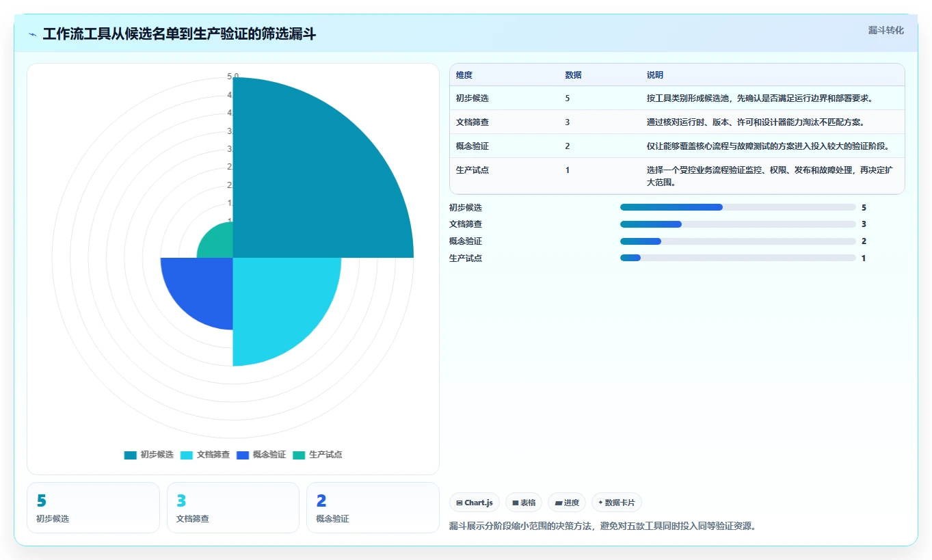Click the table value 3 for 文档筛查
Viewport: 932px width, 560px height.
[568, 122]
